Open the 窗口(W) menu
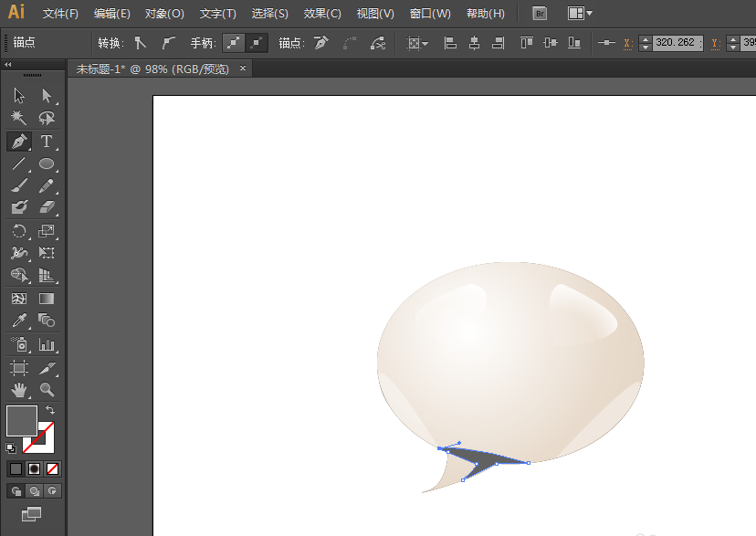 [x=430, y=14]
